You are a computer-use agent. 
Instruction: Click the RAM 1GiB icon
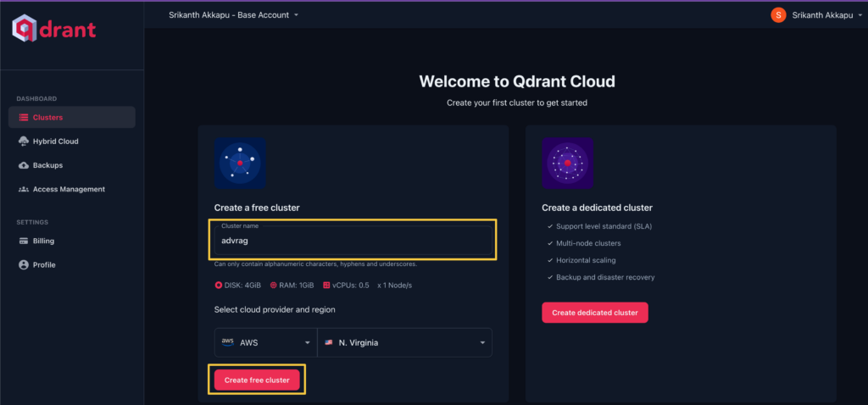[x=274, y=286]
